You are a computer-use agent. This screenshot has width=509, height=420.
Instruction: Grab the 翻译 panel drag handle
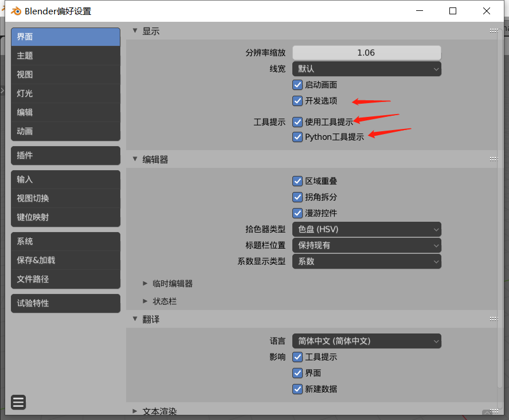pyautogui.click(x=494, y=319)
